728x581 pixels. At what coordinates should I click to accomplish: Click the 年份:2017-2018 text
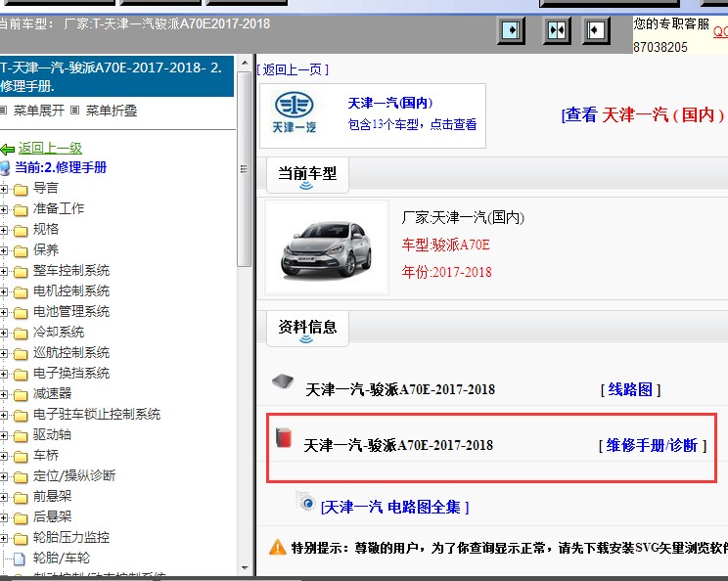[x=446, y=272]
